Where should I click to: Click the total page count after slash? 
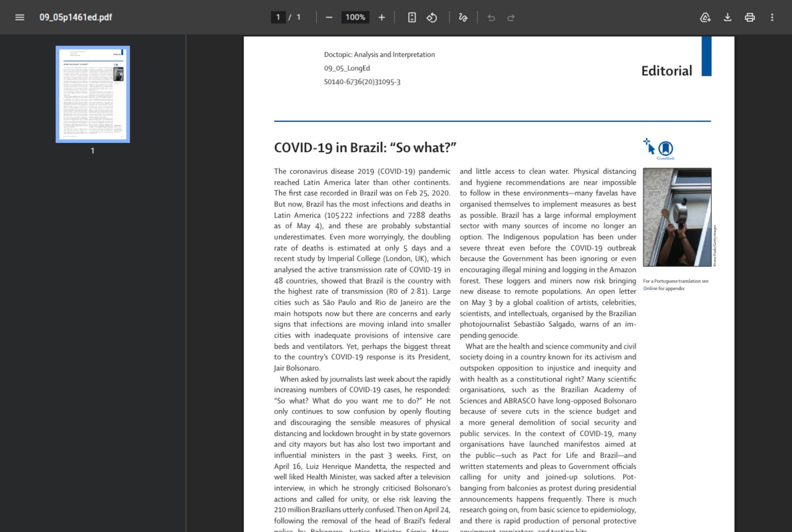[299, 17]
